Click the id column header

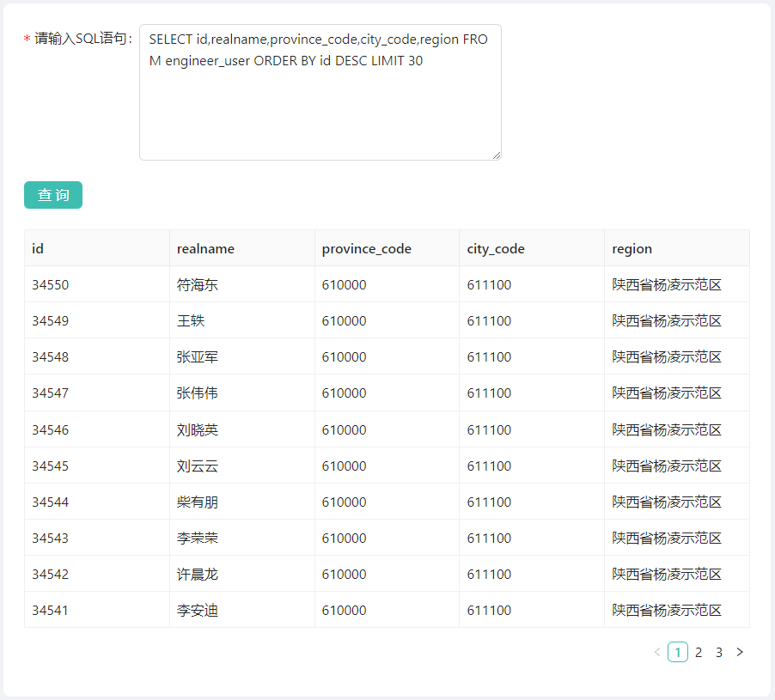(97, 248)
